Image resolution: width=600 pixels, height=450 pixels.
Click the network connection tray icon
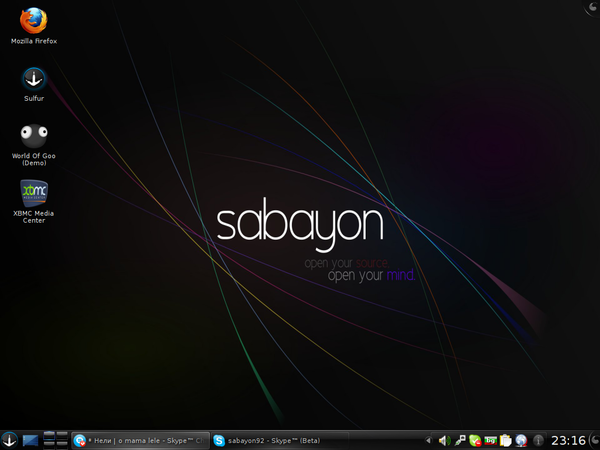point(460,441)
